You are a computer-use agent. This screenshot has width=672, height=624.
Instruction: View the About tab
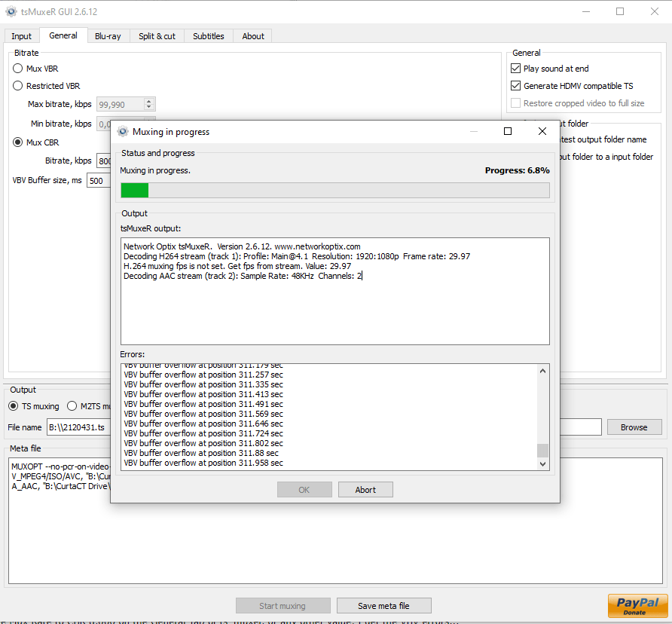point(252,35)
